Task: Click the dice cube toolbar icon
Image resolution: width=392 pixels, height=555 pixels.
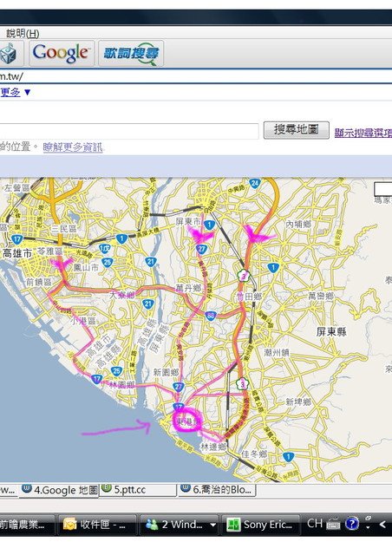Action: point(10,53)
